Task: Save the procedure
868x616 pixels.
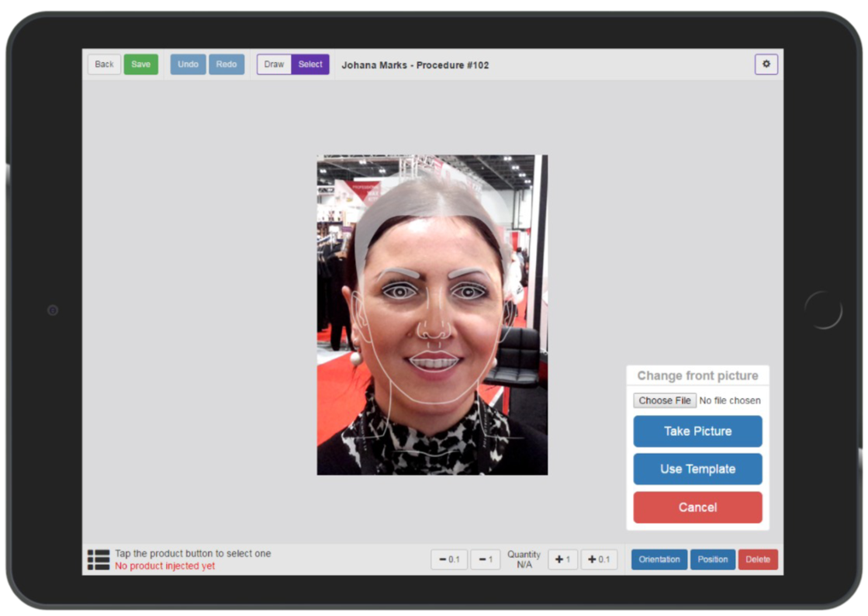Action: (x=140, y=64)
